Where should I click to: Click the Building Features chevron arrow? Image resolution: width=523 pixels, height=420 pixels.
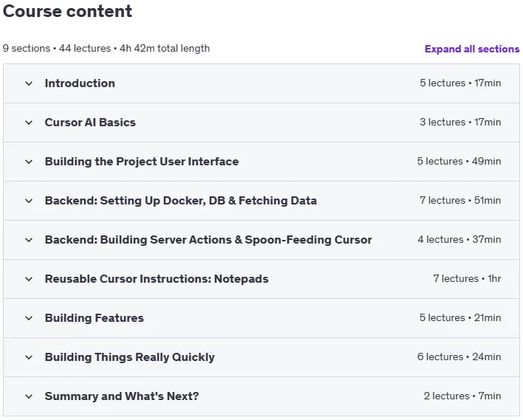tap(29, 318)
